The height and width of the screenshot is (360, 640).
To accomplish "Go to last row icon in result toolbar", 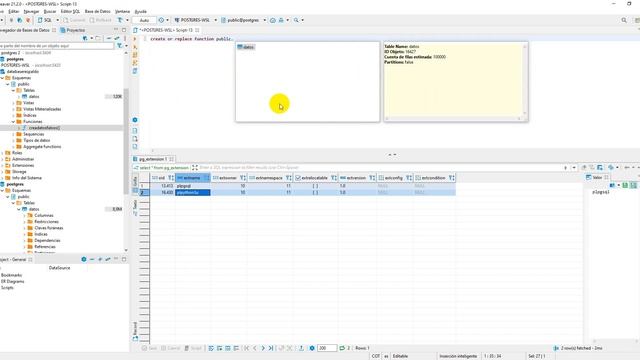I will (x=271, y=348).
